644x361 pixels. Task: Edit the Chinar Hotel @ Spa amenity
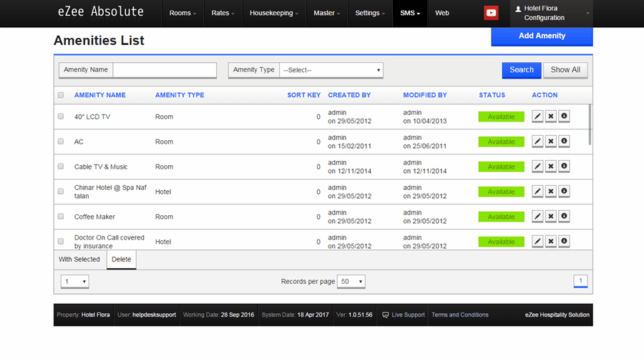[x=537, y=192]
